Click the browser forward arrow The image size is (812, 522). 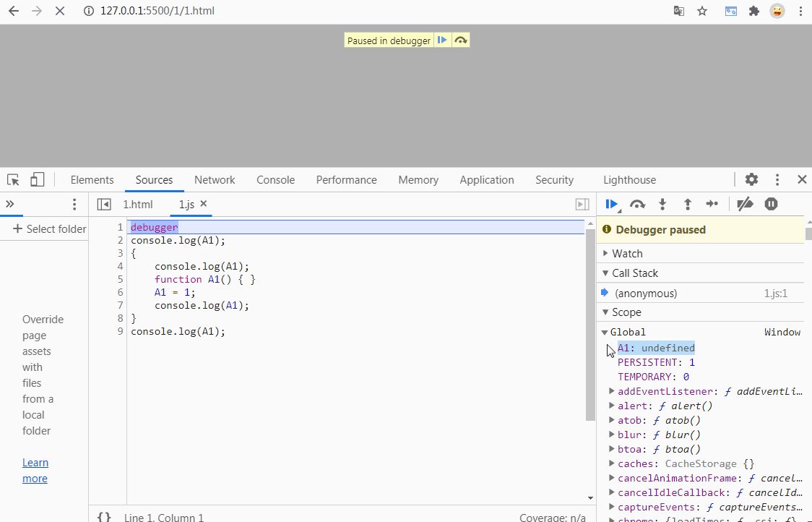[37, 11]
